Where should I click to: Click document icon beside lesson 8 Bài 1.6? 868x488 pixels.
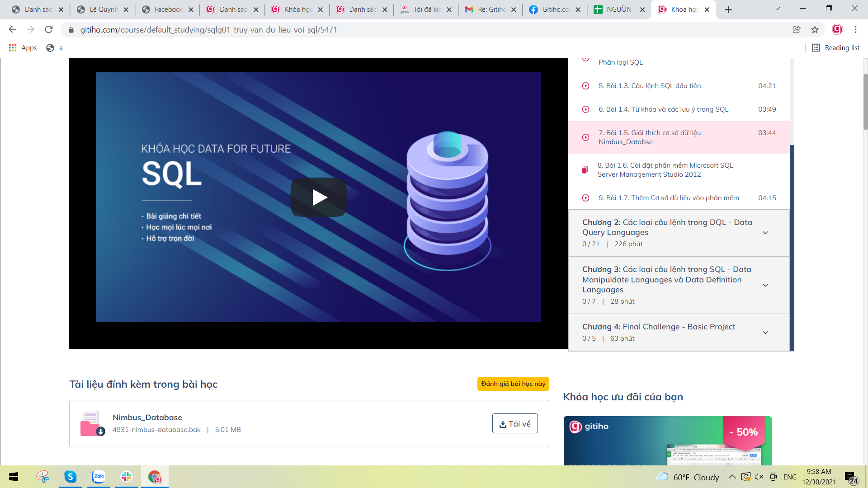(585, 170)
